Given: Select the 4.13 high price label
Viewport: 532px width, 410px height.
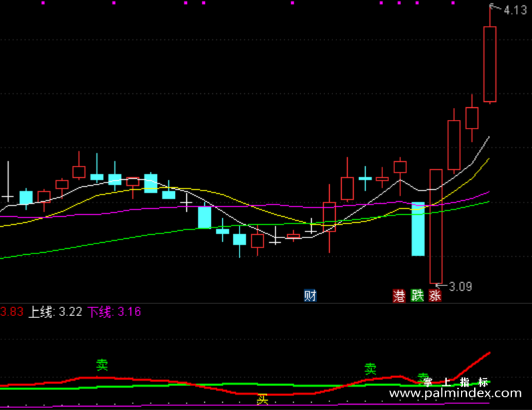Looking at the screenshot, I should tap(515, 10).
